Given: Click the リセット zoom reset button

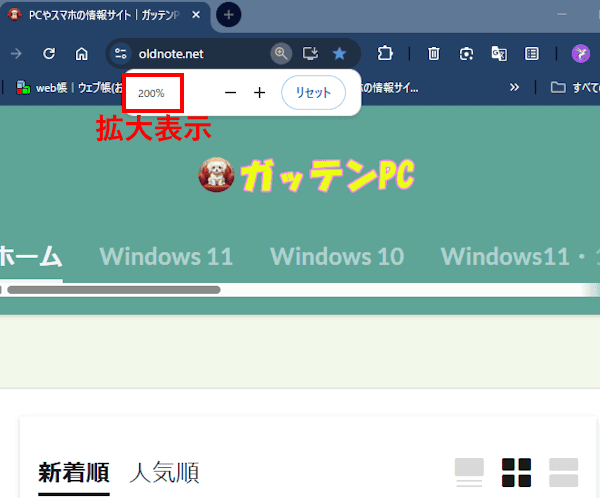Looking at the screenshot, I should (313, 93).
